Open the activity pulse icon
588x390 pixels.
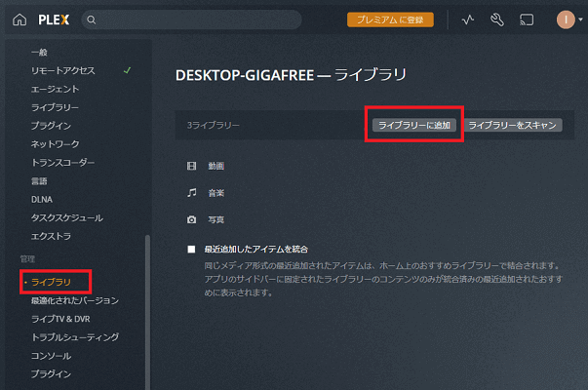(x=468, y=19)
